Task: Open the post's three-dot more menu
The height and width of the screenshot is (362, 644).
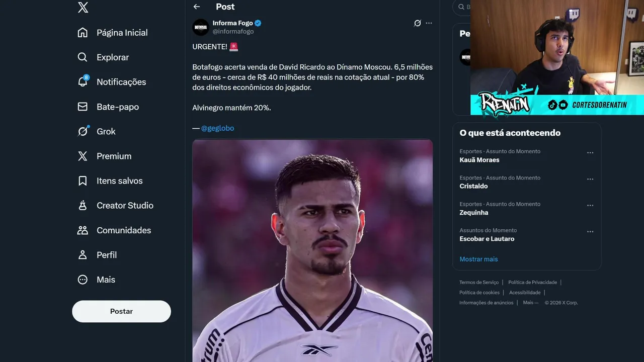Action: pyautogui.click(x=429, y=23)
